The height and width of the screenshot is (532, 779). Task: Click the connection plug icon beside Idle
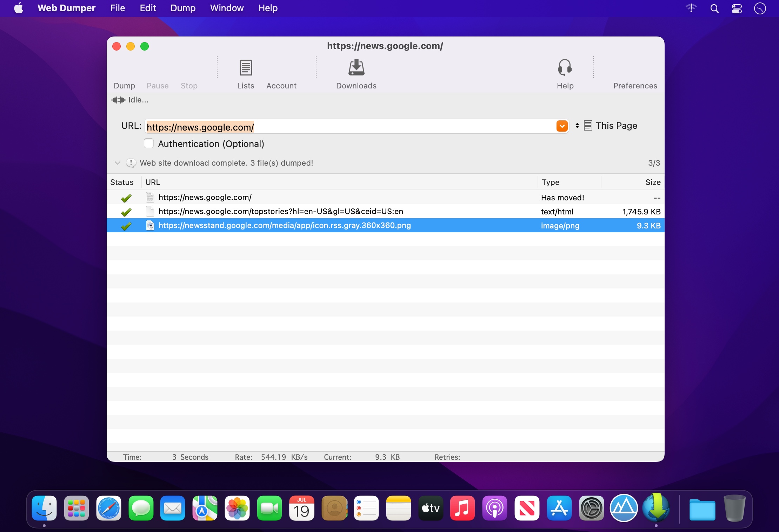(118, 100)
